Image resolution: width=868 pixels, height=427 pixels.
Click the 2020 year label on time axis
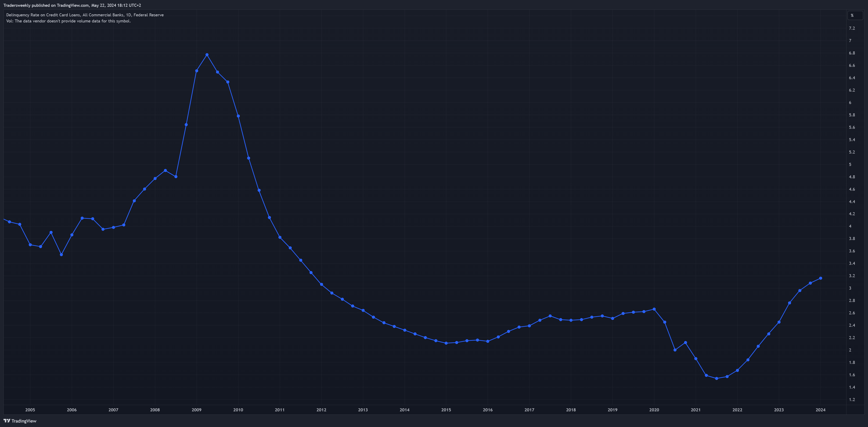[x=654, y=410]
